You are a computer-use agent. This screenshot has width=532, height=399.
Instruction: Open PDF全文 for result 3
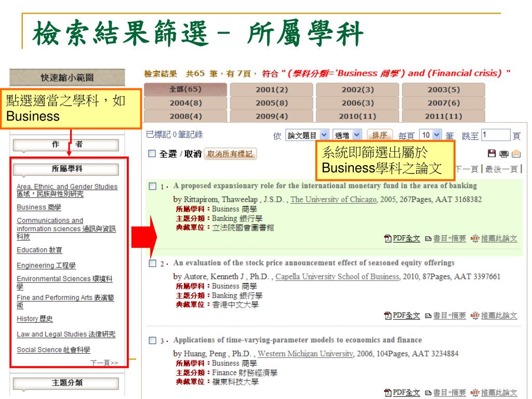tap(402, 393)
